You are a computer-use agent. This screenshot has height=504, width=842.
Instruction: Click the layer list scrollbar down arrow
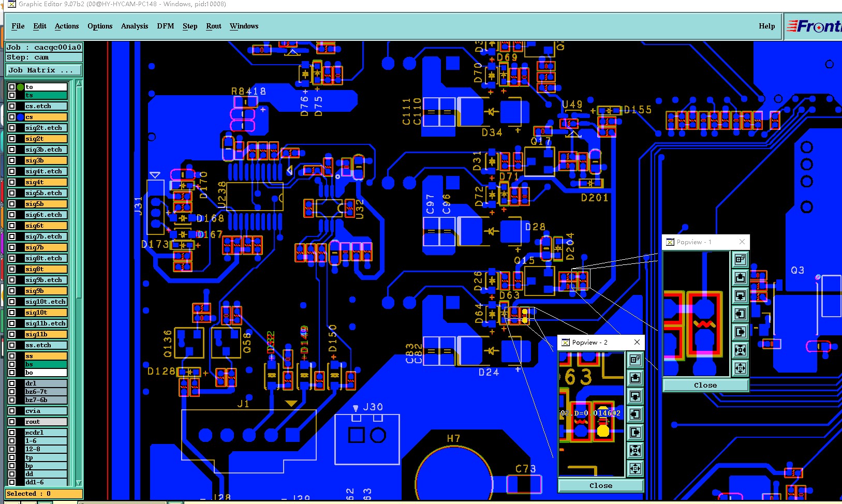click(79, 483)
